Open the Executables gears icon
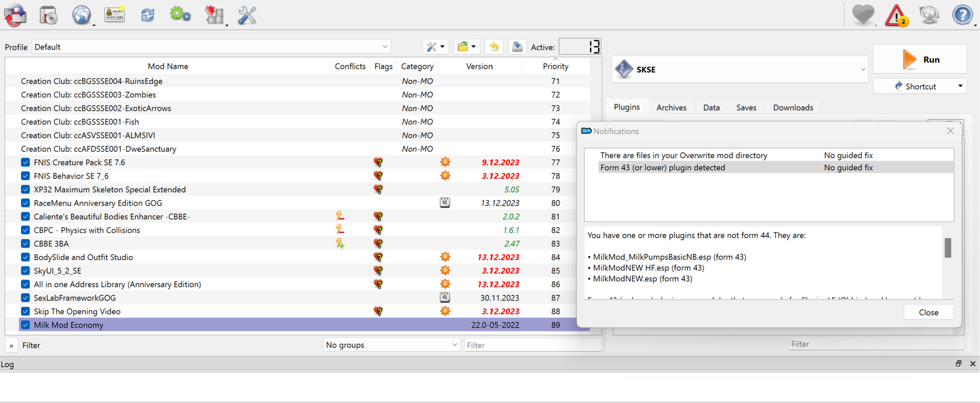Image resolution: width=980 pixels, height=403 pixels. tap(180, 15)
